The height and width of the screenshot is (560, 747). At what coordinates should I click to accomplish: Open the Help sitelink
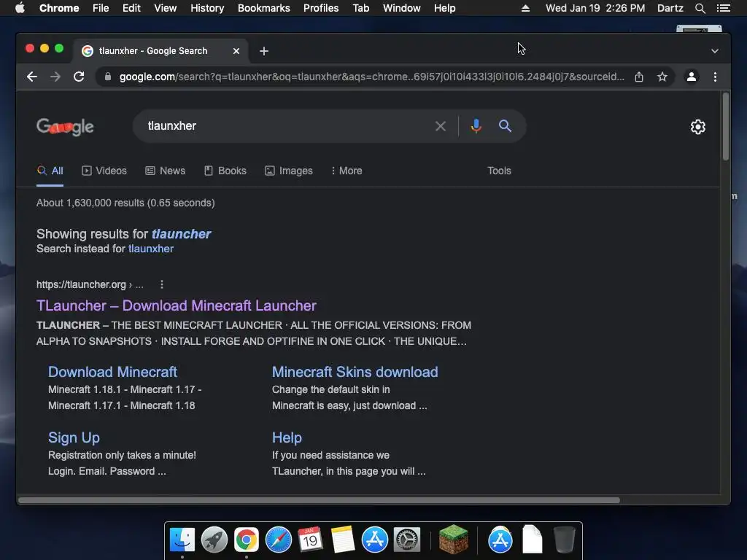point(287,437)
